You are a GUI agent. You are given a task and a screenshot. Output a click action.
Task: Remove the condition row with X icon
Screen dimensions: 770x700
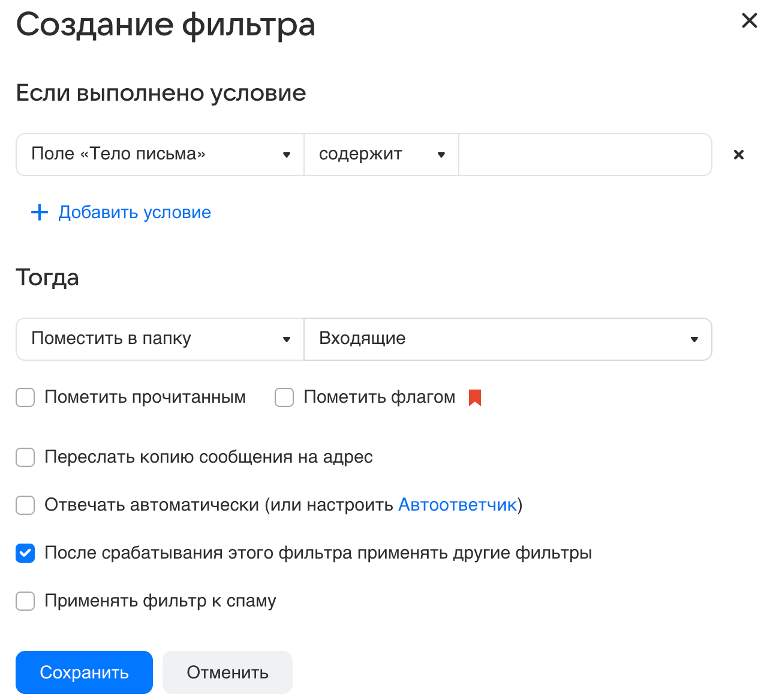739,155
